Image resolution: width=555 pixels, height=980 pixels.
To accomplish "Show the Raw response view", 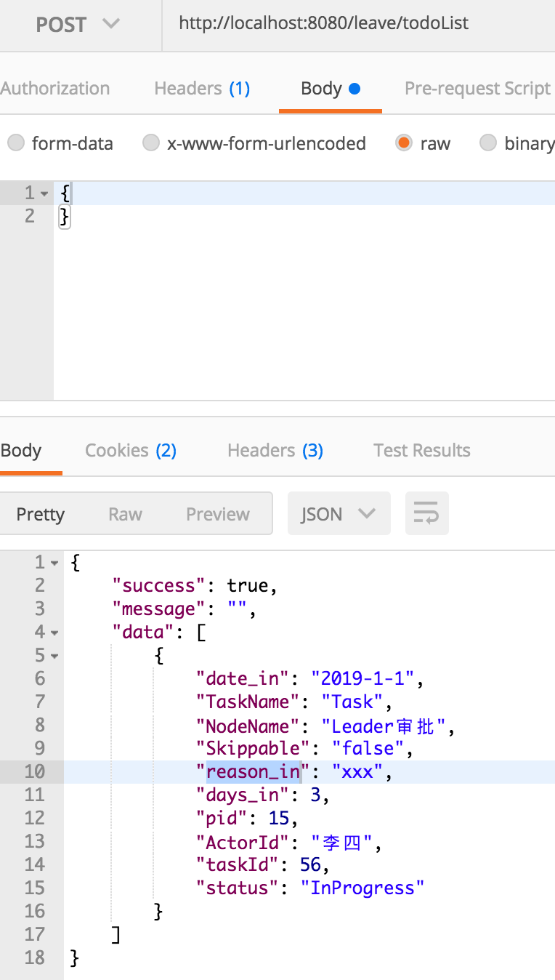I will tap(125, 514).
